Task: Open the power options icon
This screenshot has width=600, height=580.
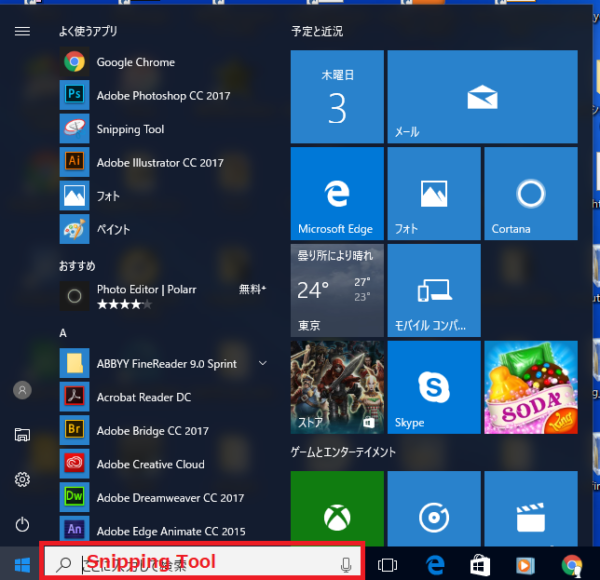Action: tap(22, 524)
